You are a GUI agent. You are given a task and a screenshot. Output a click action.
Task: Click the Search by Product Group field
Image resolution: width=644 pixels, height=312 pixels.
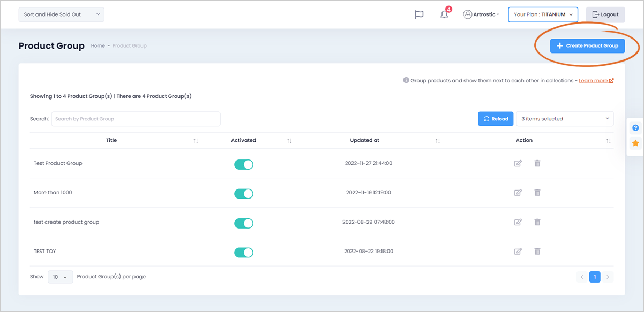(x=136, y=119)
